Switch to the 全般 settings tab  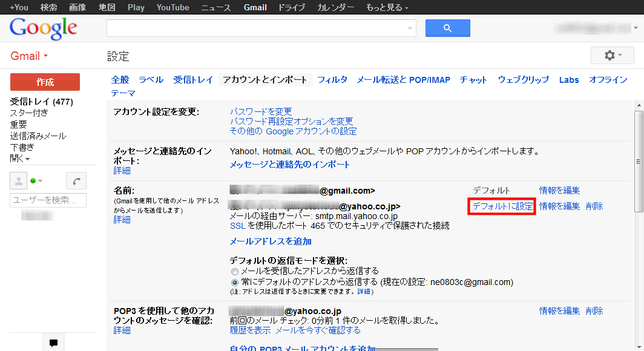[x=120, y=80]
